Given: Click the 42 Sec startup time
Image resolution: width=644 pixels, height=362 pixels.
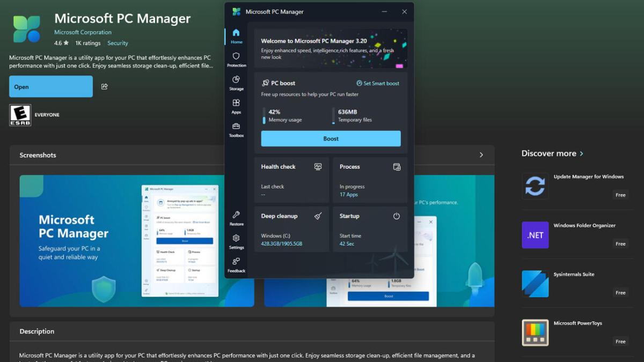Looking at the screenshot, I should [x=347, y=244].
